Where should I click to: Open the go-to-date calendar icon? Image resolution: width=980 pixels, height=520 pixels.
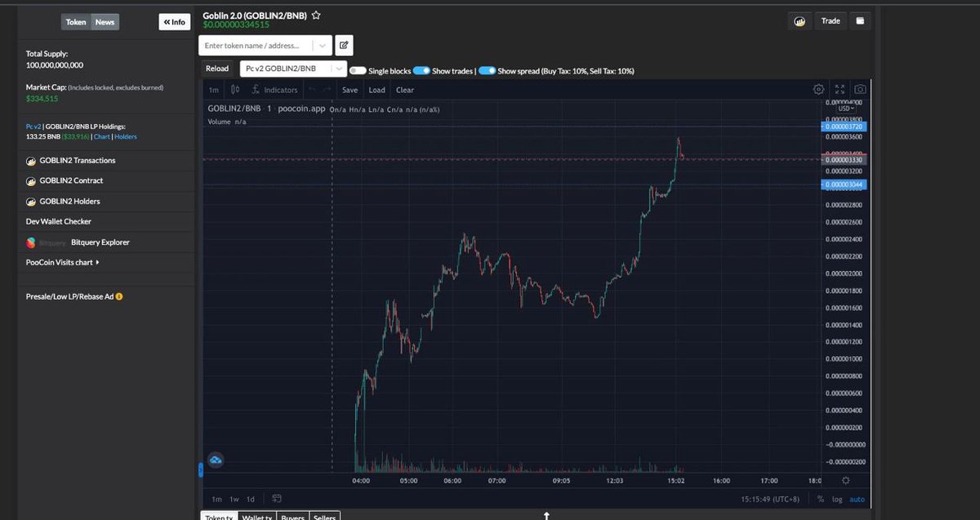(277, 498)
